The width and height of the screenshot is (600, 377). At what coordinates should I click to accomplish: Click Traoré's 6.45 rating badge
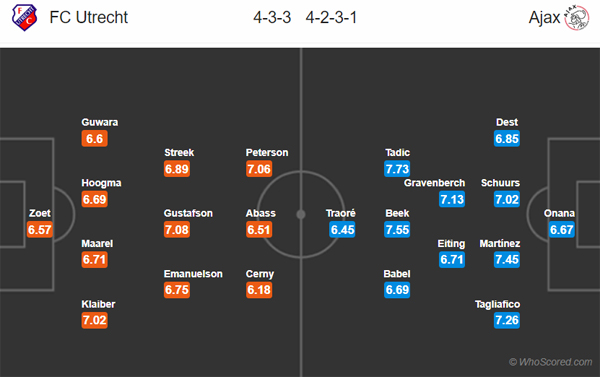point(342,230)
